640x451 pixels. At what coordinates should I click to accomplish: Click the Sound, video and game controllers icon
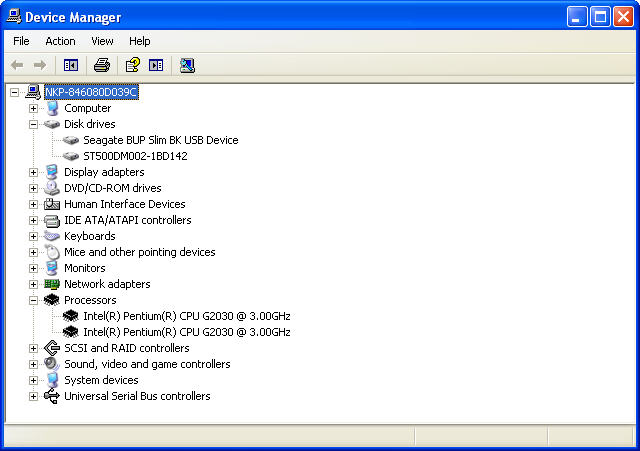point(52,364)
